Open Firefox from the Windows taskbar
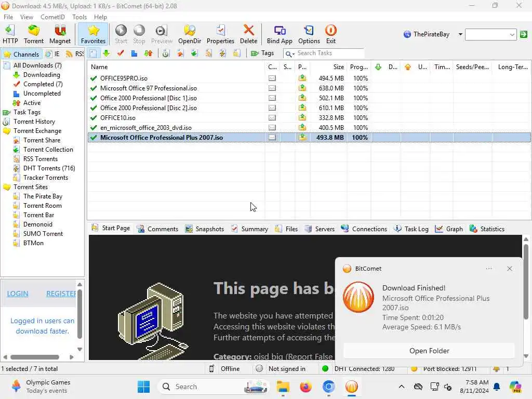532x399 pixels. pyautogui.click(x=305, y=387)
